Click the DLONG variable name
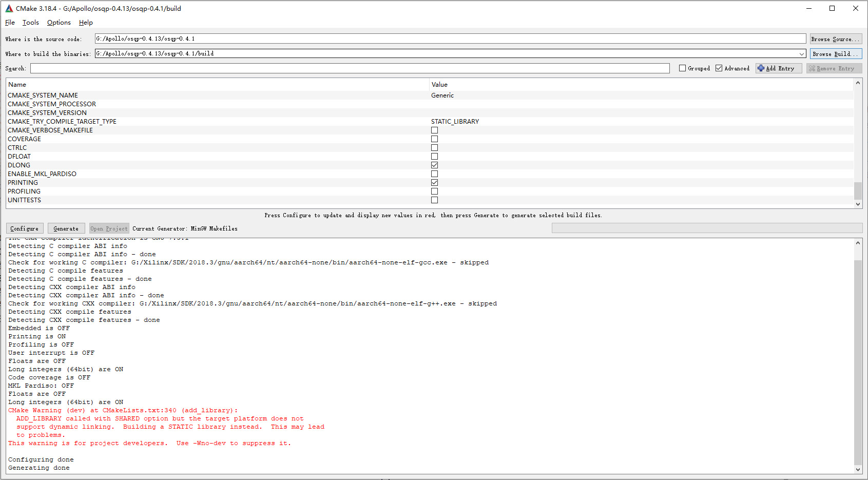Image resolution: width=868 pixels, height=480 pixels. click(x=19, y=165)
